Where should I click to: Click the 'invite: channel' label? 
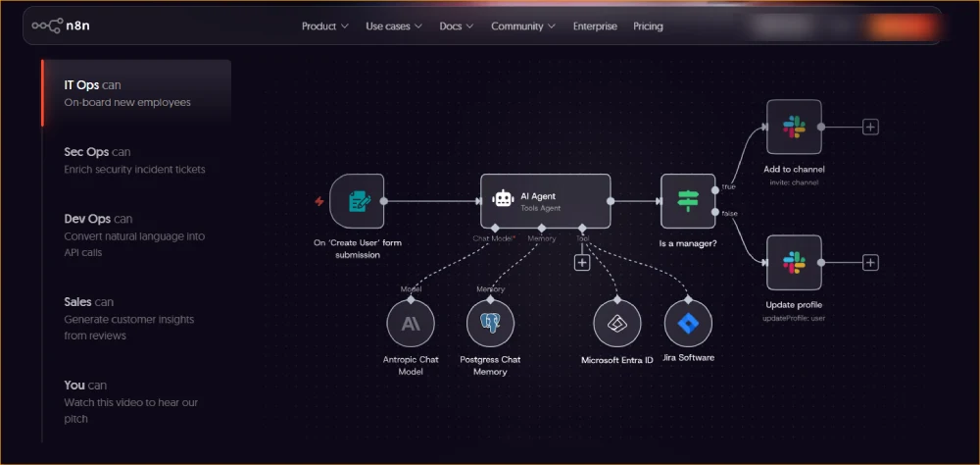(794, 182)
